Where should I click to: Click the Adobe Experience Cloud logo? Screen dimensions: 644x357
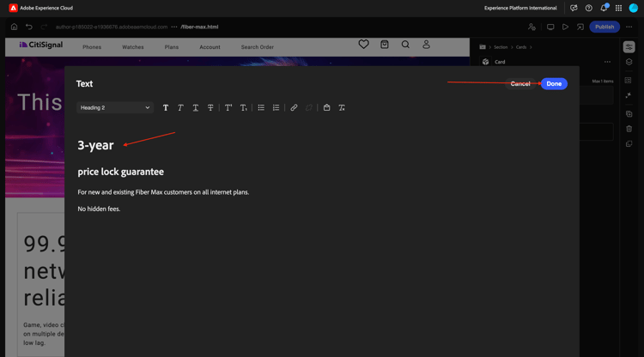[13, 8]
